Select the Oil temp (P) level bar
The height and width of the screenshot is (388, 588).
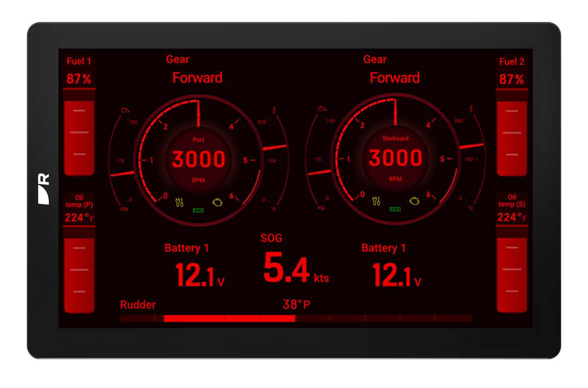pos(79,270)
